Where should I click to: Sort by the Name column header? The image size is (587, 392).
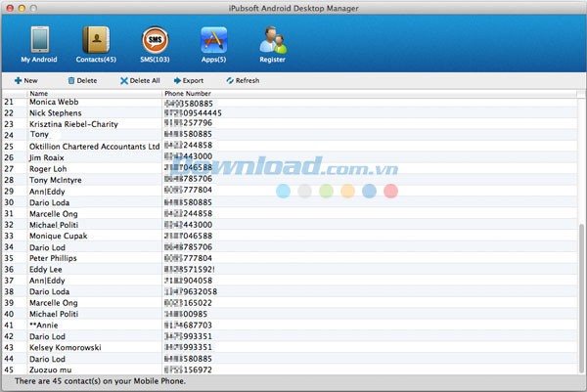click(39, 93)
